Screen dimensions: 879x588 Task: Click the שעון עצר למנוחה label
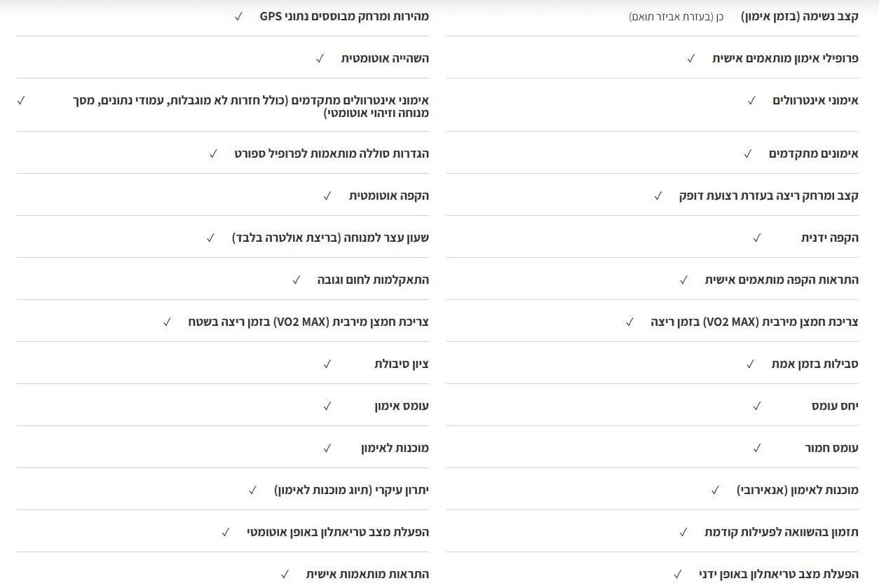330,238
